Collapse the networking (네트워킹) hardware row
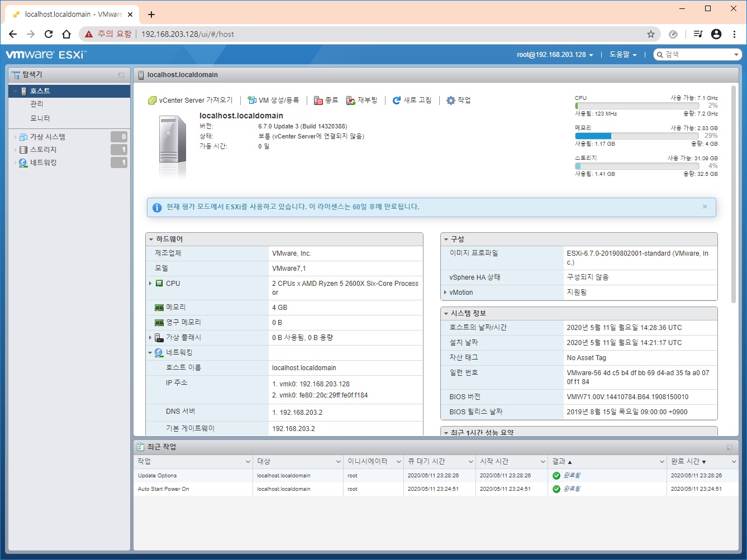The width and height of the screenshot is (747, 560). click(150, 353)
